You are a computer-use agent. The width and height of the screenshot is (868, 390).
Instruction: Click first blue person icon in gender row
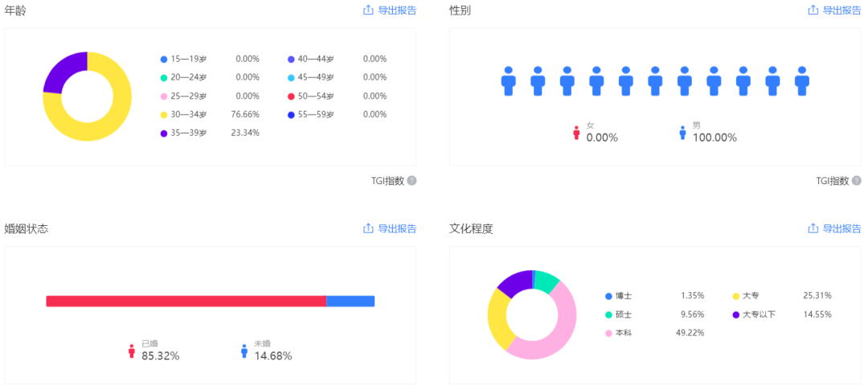click(x=508, y=81)
